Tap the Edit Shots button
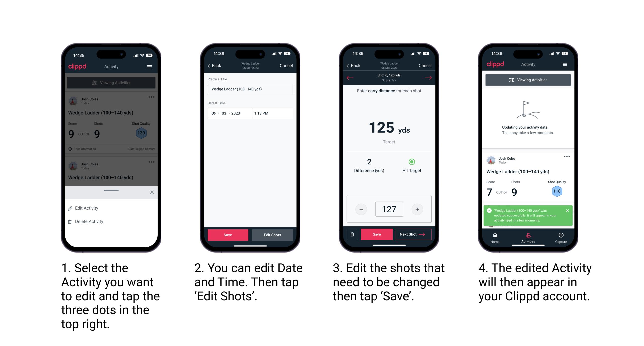The height and width of the screenshot is (346, 644). click(273, 235)
